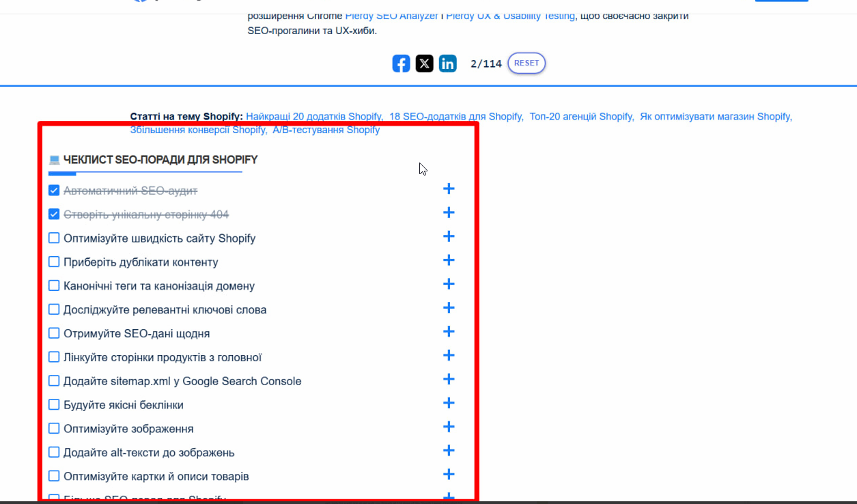This screenshot has height=504, width=857.
Task: Click item text 'Будуйте якісні беклінки'
Action: 124,405
